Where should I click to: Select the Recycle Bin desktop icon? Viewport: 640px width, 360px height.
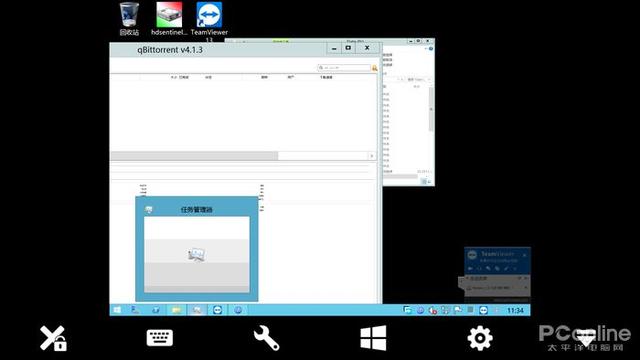129,19
